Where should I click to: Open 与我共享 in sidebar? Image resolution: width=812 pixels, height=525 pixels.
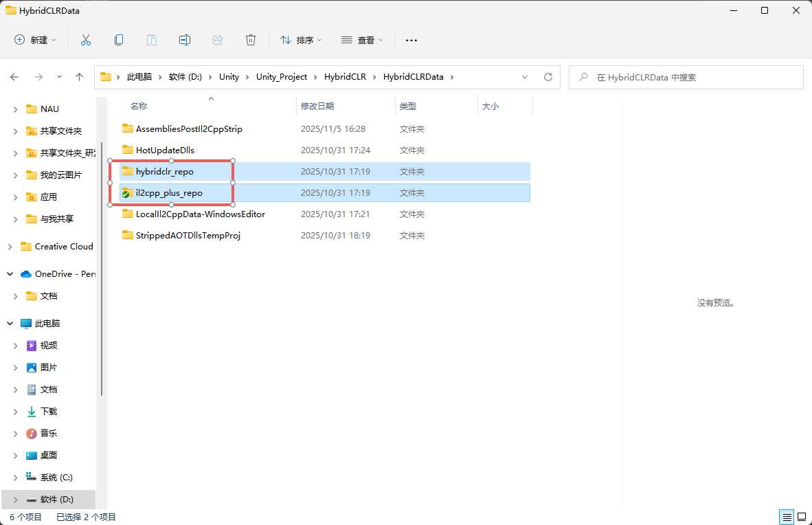coord(57,219)
